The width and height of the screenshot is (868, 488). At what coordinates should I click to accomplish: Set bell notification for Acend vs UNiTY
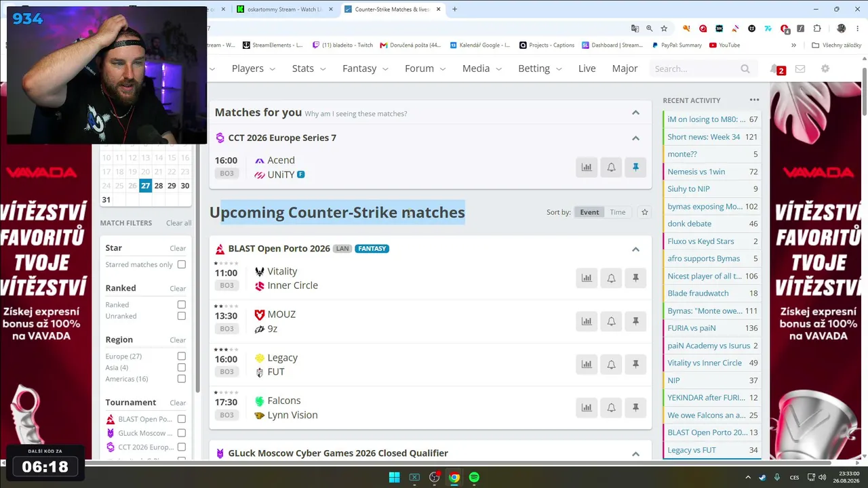point(611,167)
